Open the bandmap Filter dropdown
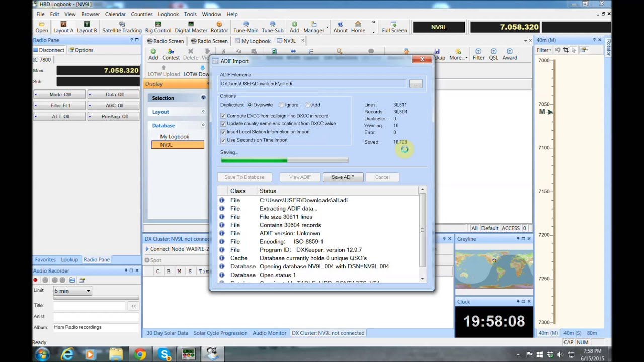Viewport: 644px width, 362px height. pos(543,50)
